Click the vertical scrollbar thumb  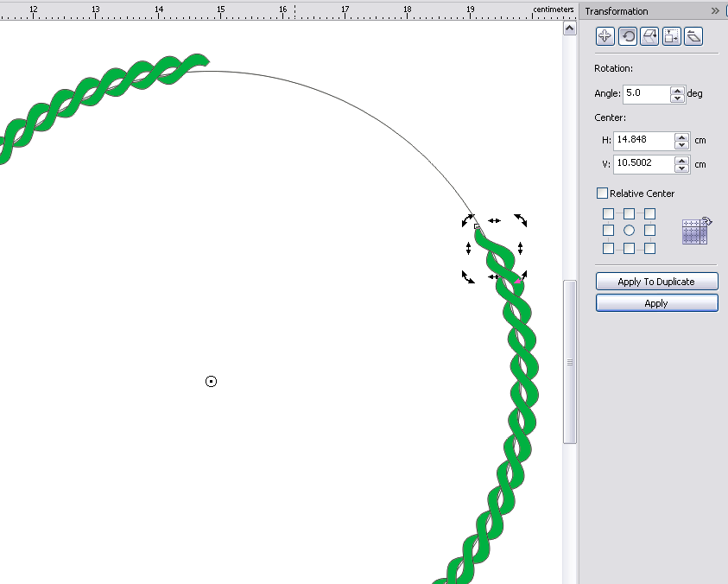point(570,362)
